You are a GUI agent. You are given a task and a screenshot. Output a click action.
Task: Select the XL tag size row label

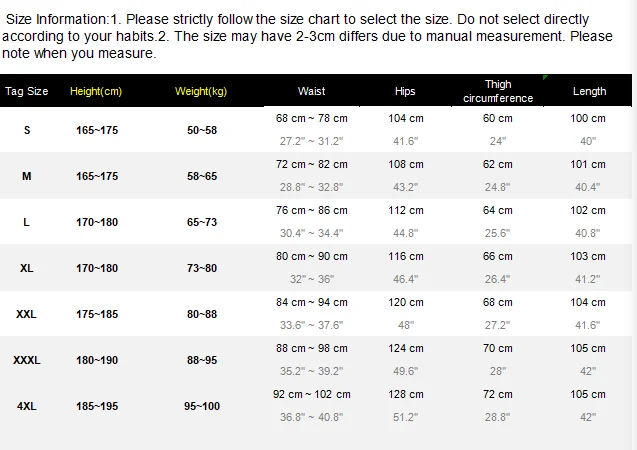point(26,268)
